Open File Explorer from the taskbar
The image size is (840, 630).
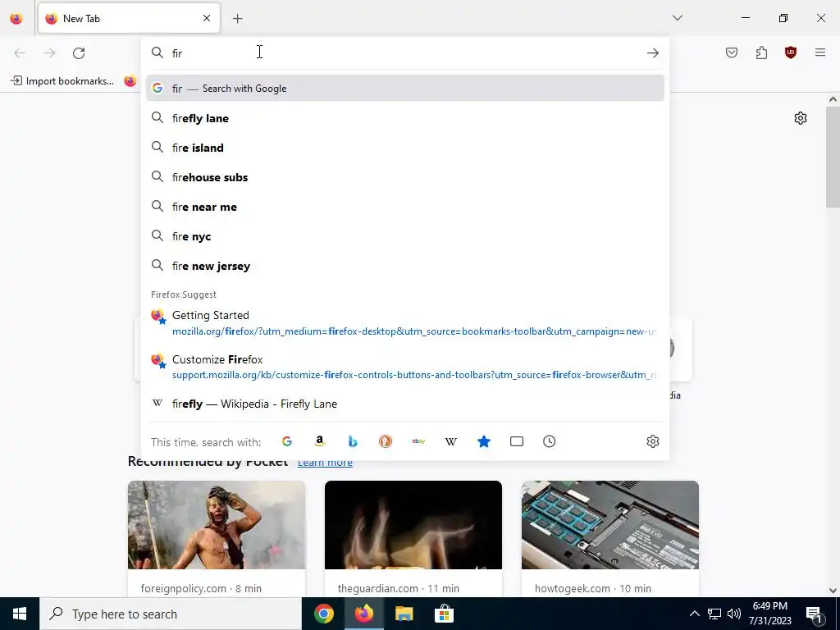click(404, 614)
